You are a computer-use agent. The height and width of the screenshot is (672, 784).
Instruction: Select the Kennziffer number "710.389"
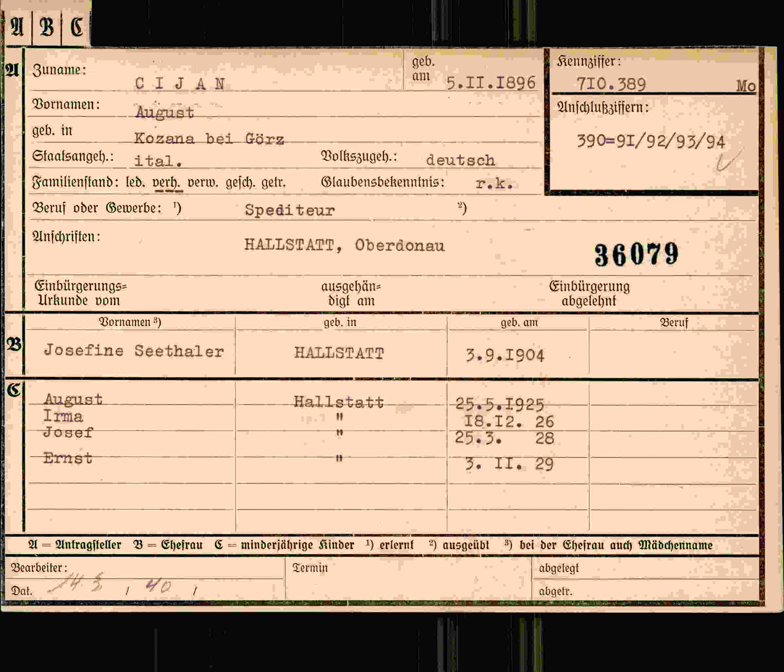click(x=611, y=84)
